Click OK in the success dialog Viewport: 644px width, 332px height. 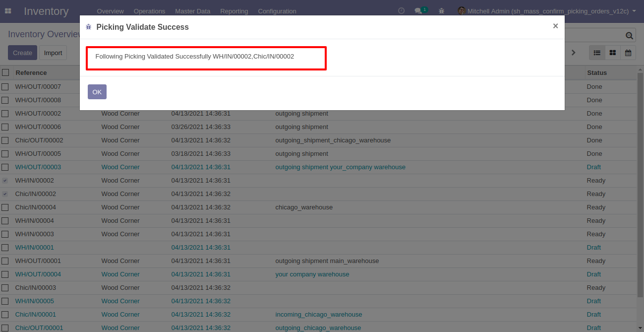[x=97, y=92]
